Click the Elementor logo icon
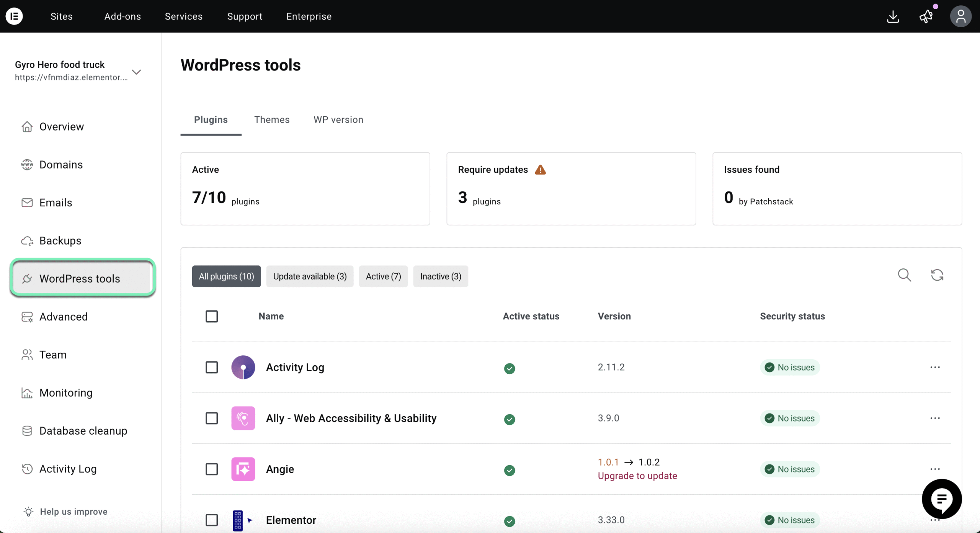 [x=14, y=16]
